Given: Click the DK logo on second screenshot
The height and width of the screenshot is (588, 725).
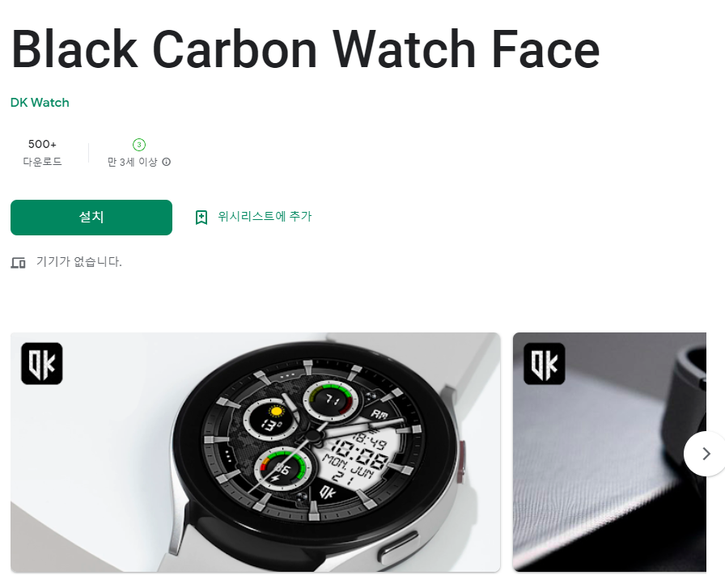Looking at the screenshot, I should [x=545, y=364].
